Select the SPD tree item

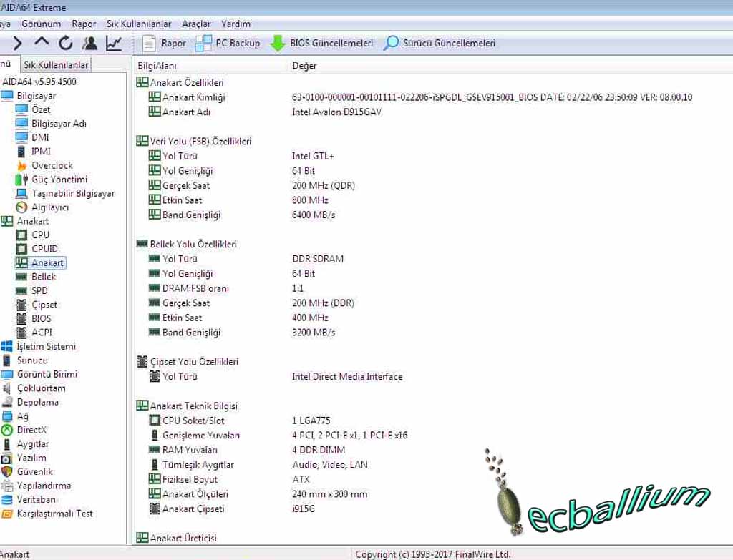39,290
